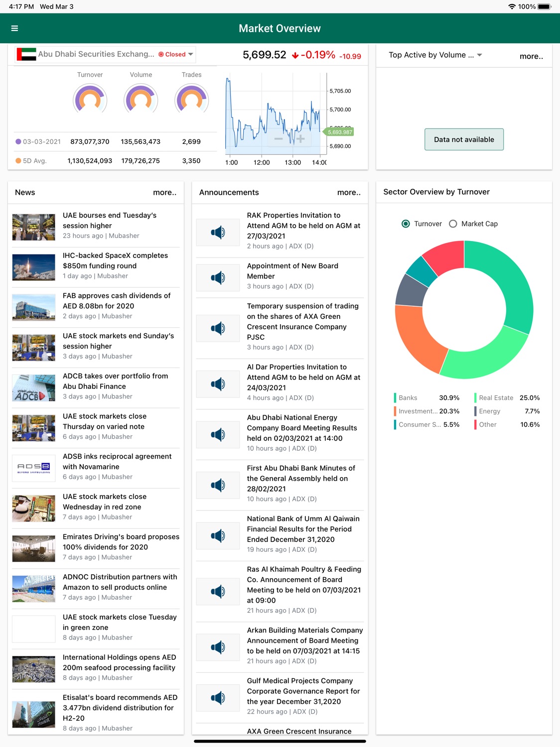This screenshot has width=560, height=747.
Task: Tap speaker icon for Al Dar Properties announcement
Action: click(x=218, y=384)
